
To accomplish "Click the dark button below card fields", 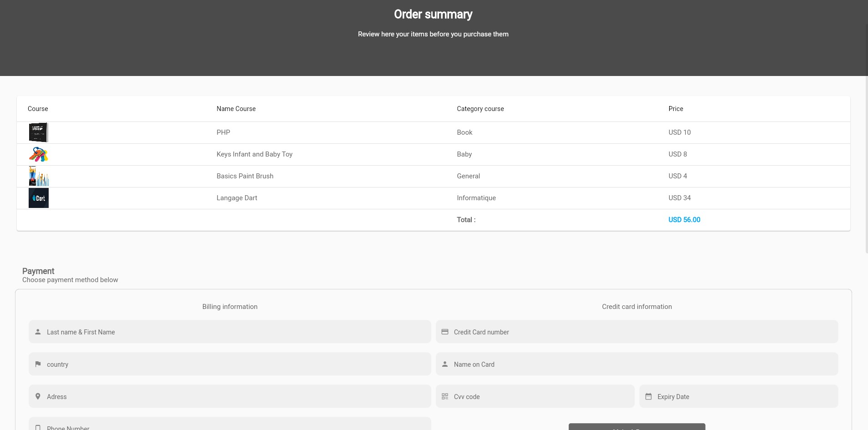I will (x=636, y=427).
